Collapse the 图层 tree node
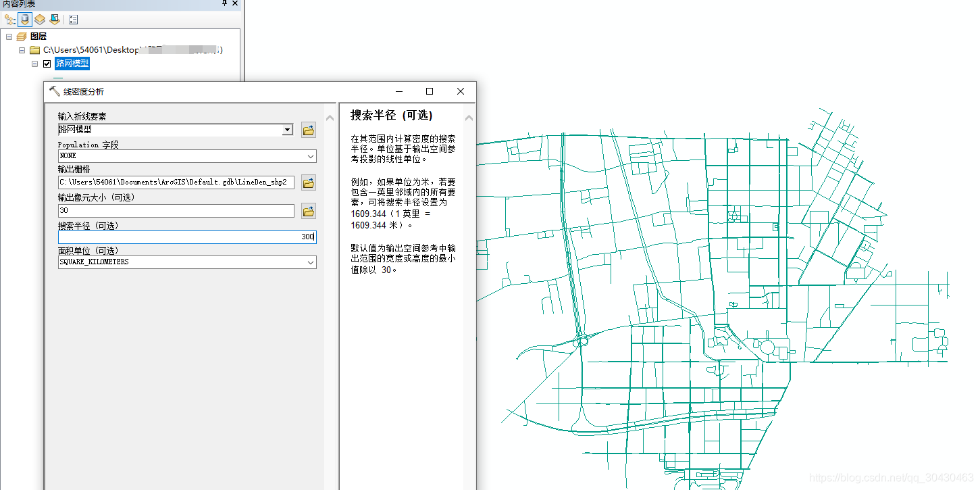This screenshot has height=490, width=980. tap(9, 36)
